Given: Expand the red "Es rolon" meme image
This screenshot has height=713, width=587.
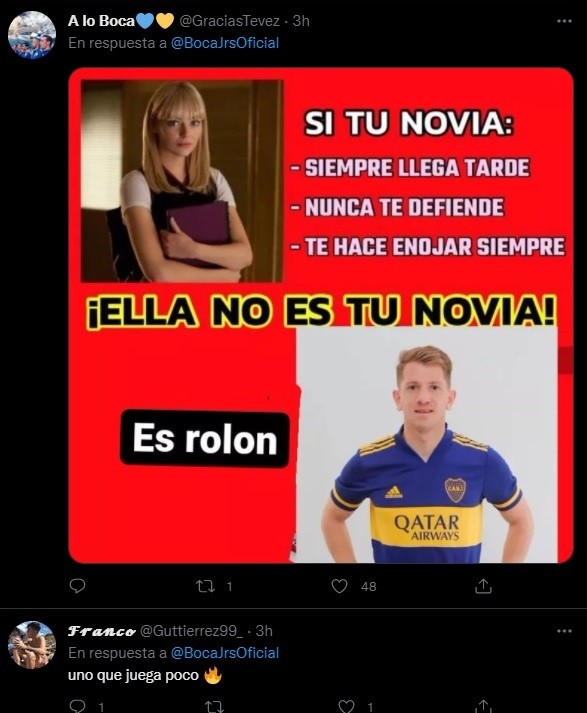Looking at the screenshot, I should tap(321, 316).
